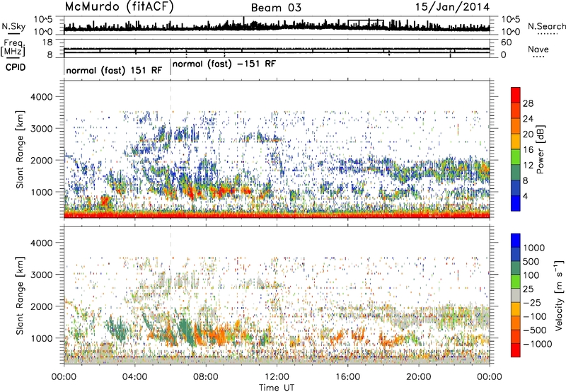
Task: Click the "24" label on Power colorbar
Action: (528, 119)
